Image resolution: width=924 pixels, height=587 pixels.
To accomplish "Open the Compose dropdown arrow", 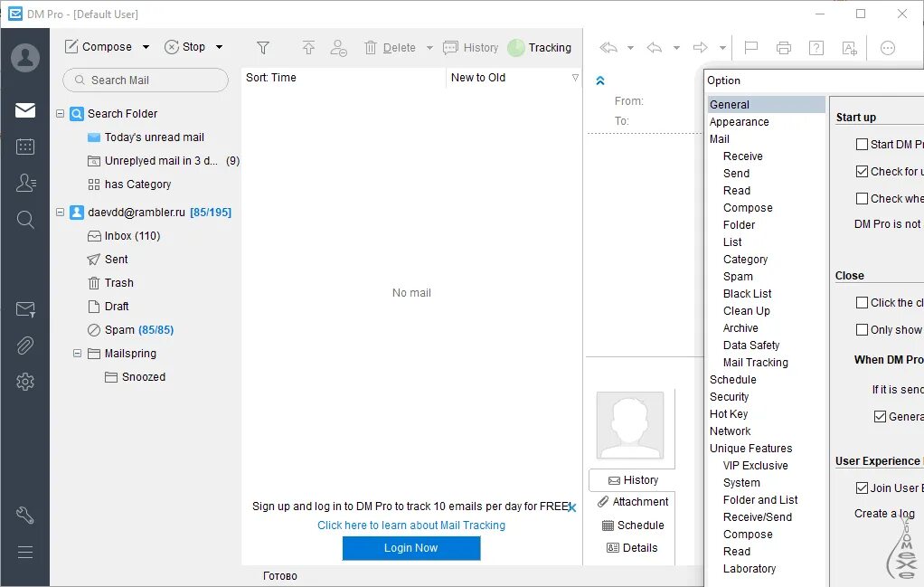I will coord(146,47).
